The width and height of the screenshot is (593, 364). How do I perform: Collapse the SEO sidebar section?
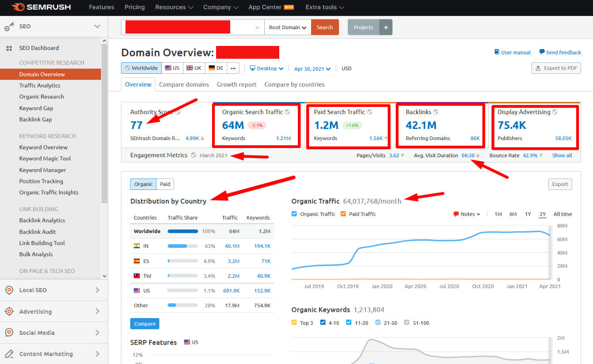point(97,27)
